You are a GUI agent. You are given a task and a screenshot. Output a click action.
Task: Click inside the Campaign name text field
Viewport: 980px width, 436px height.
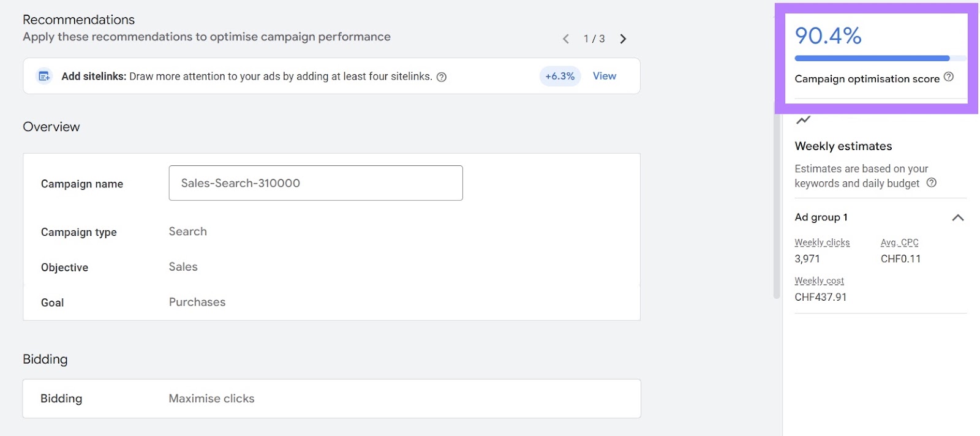[315, 182]
